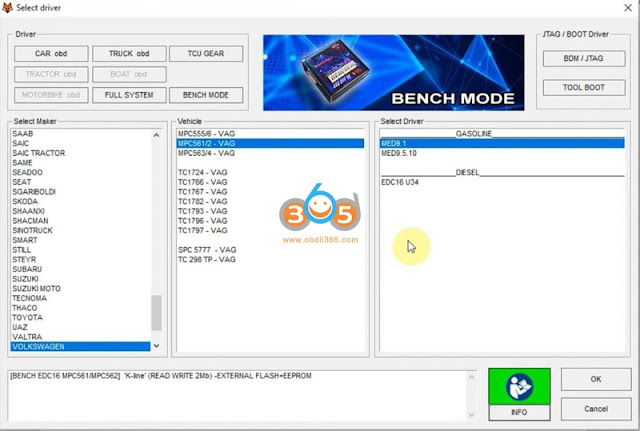Click the maker list scrollbar thumb
The height and width of the screenshot is (431, 640).
[156, 313]
